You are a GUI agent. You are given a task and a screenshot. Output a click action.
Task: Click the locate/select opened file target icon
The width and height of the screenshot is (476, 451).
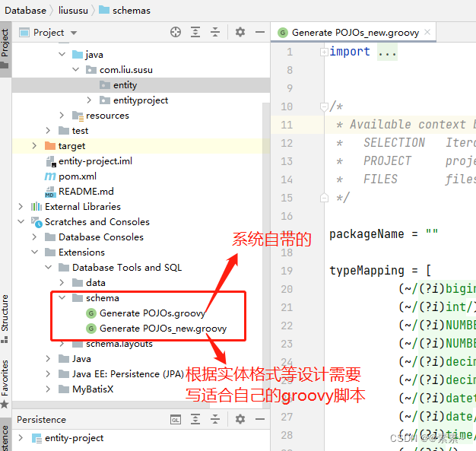tap(176, 32)
